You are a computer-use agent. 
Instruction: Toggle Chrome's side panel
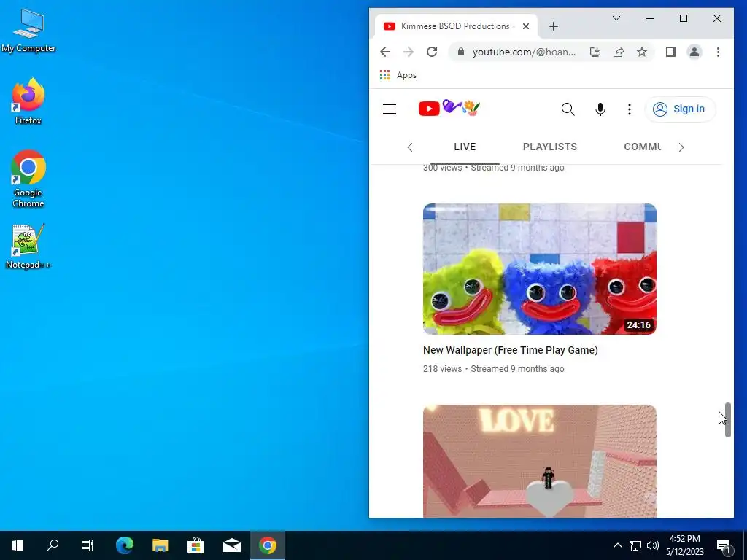point(671,52)
